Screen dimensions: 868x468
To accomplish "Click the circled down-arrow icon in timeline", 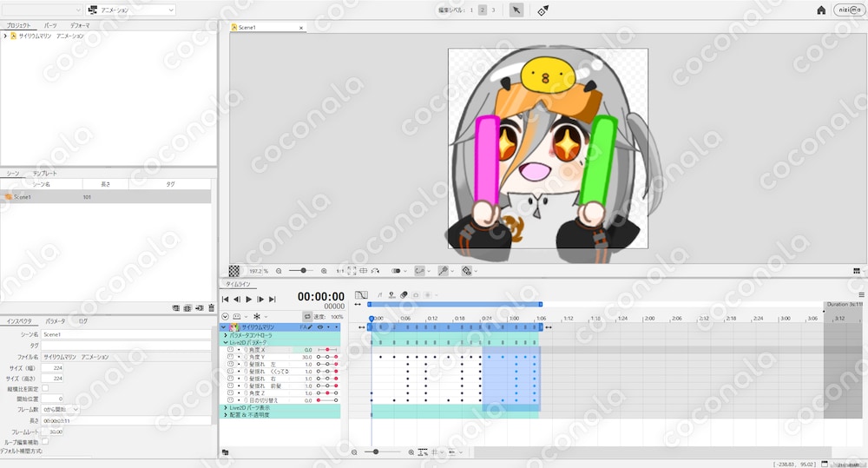I will 226,316.
